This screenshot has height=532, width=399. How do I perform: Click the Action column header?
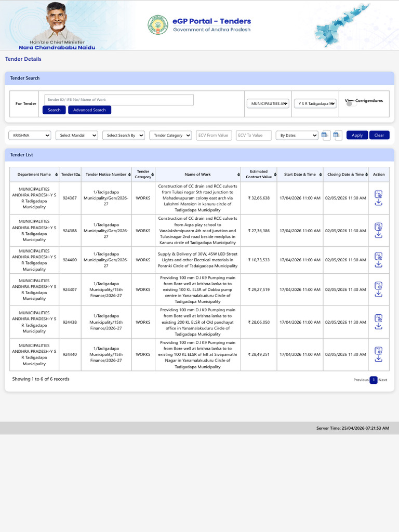click(x=379, y=175)
